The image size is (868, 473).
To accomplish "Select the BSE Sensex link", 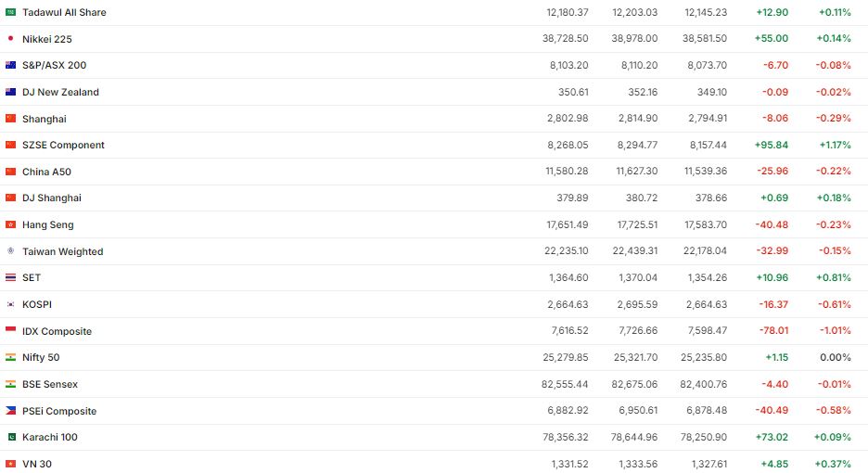I will pos(50,384).
